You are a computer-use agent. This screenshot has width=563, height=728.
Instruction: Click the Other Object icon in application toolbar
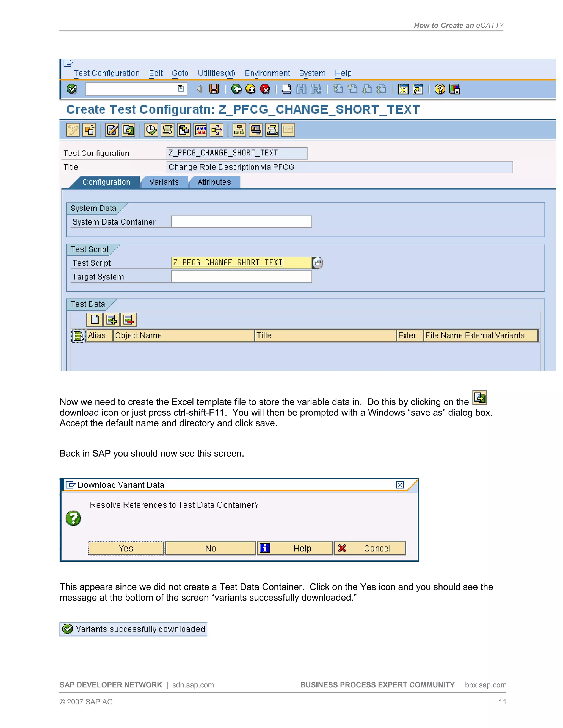(x=89, y=130)
